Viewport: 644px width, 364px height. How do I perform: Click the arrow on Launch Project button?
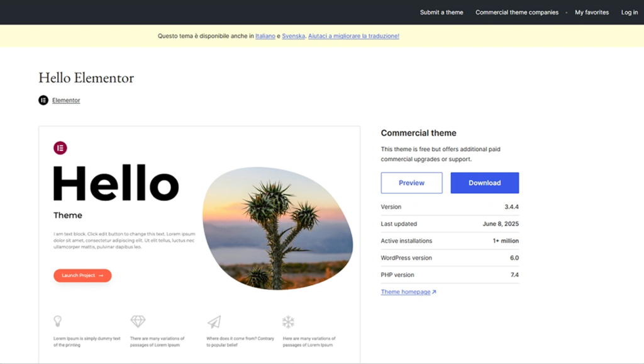tap(101, 276)
